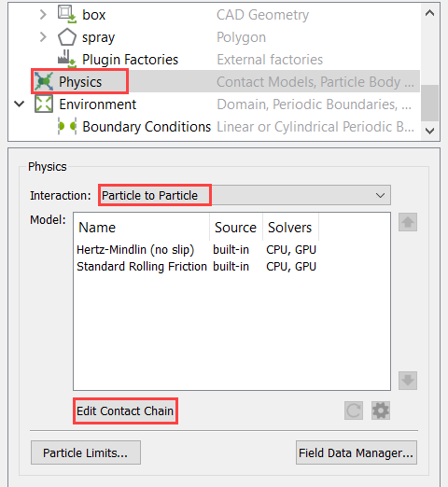Open the Interaction dropdown list

245,195
